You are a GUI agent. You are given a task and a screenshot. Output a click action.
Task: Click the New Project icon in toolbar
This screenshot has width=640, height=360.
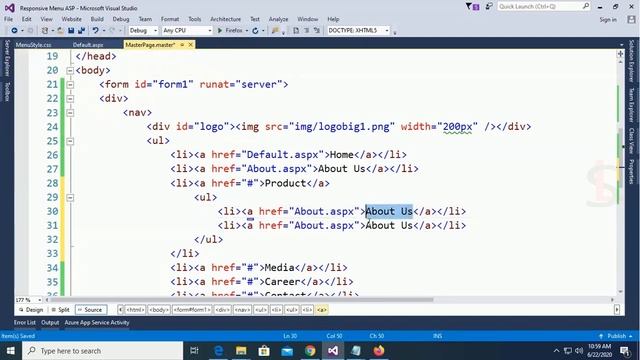point(45,31)
